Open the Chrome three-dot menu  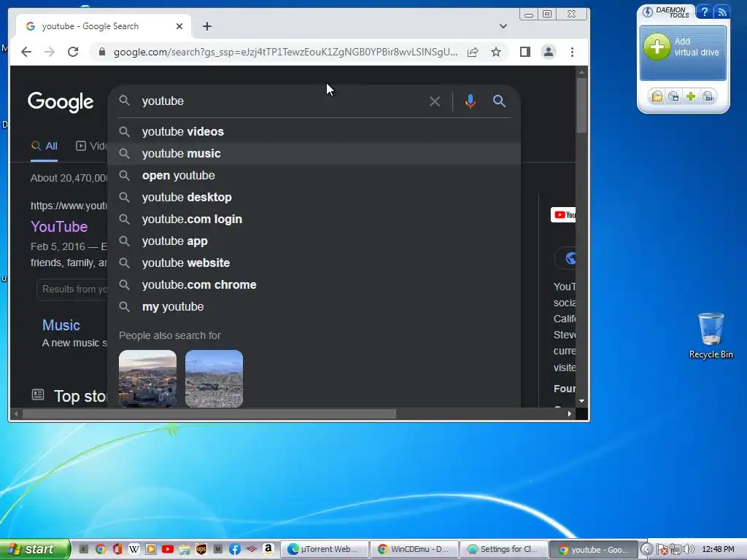[572, 52]
